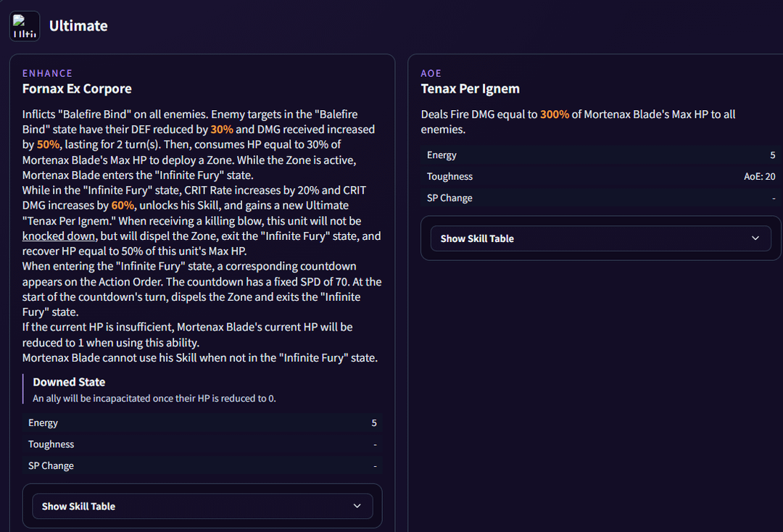Click the chevron in right Show Skill Table
The image size is (783, 532).
(755, 238)
